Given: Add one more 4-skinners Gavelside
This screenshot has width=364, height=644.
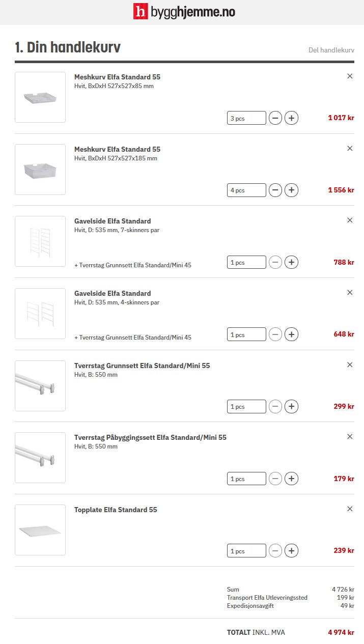Looking at the screenshot, I should 291,334.
